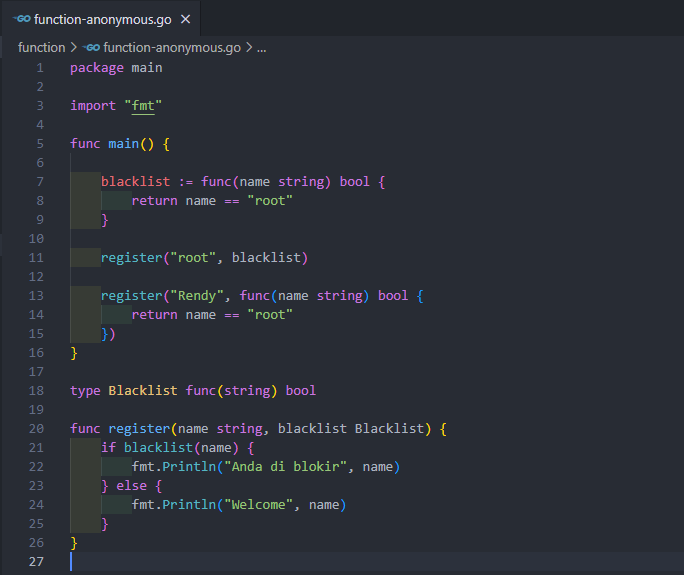Click 'bool' return type on line 7
This screenshot has height=575, width=684.
(x=355, y=182)
